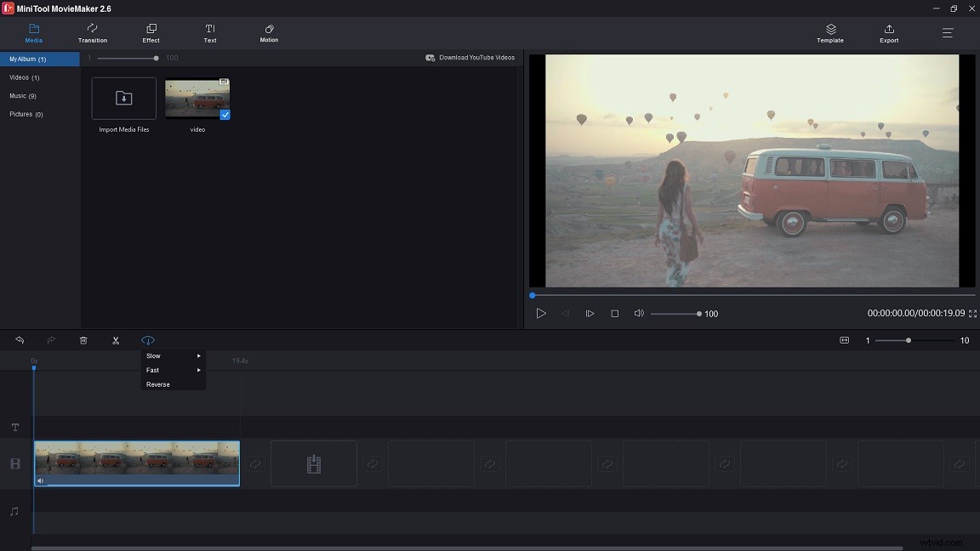Open the Effect panel
980x551 pixels.
point(151,33)
